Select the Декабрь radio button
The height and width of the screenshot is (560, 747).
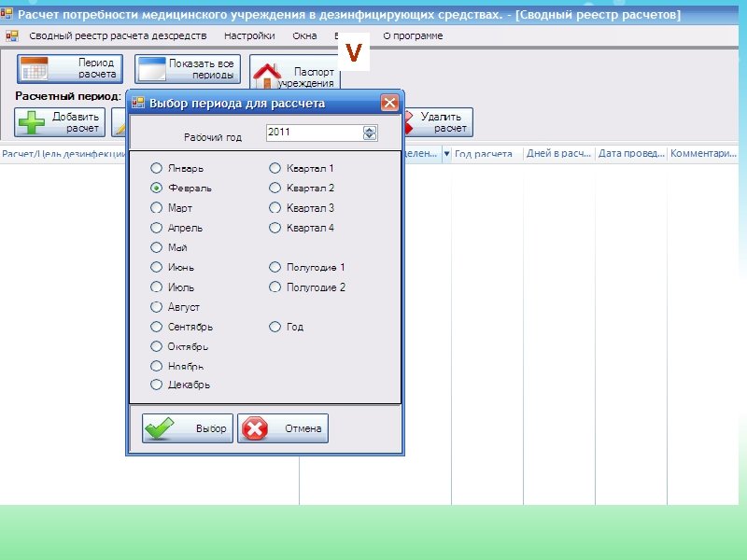pos(156,385)
